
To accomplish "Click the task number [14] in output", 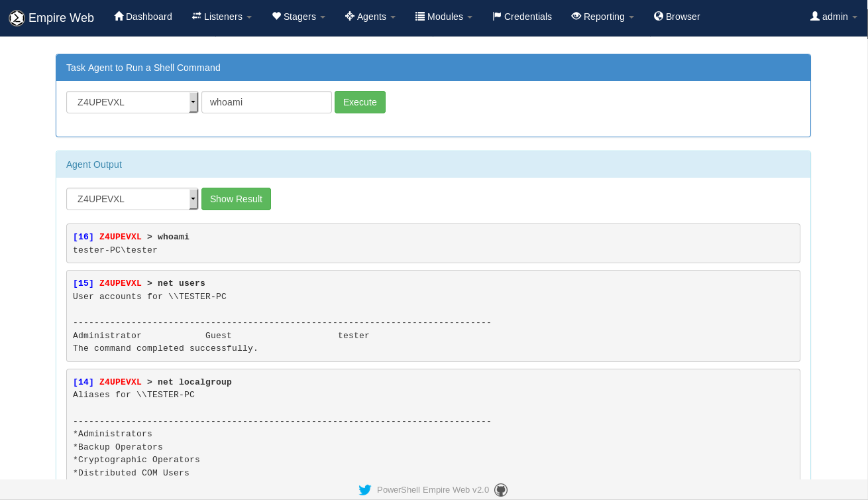I will [x=83, y=382].
